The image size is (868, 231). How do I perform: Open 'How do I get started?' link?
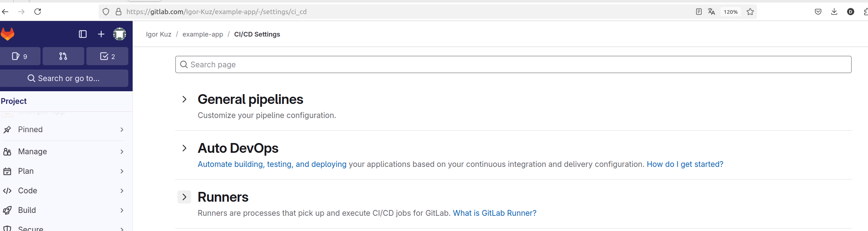[685, 164]
